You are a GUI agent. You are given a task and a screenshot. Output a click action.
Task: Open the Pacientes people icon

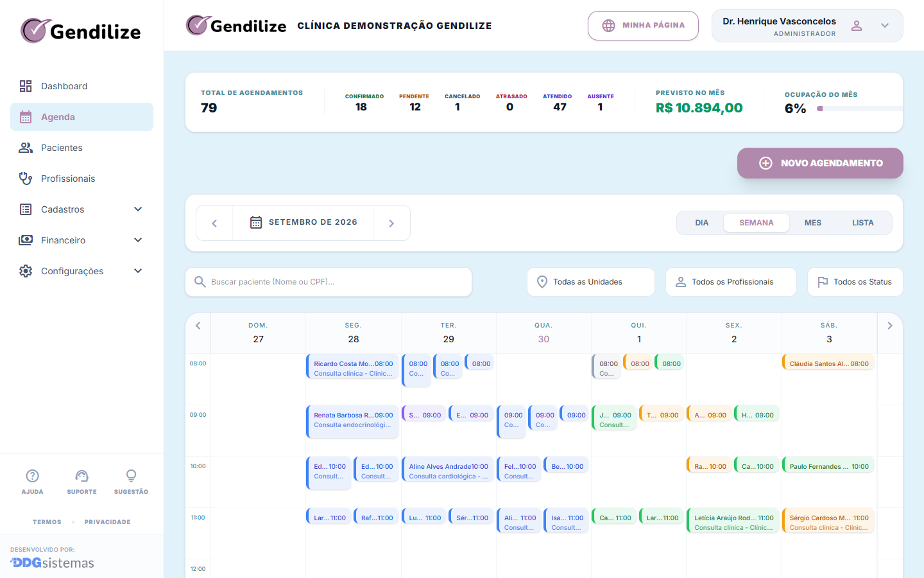pos(26,148)
